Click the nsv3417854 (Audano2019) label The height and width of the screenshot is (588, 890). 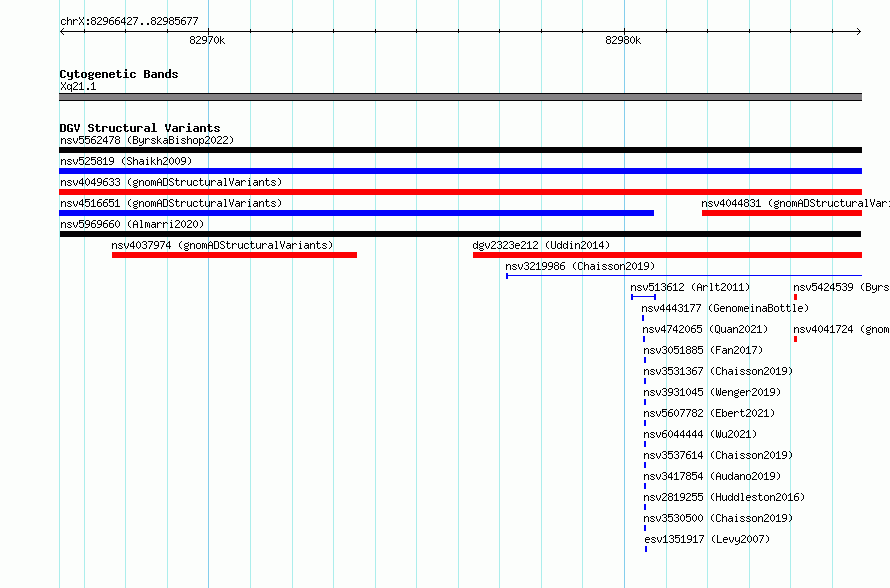point(712,476)
